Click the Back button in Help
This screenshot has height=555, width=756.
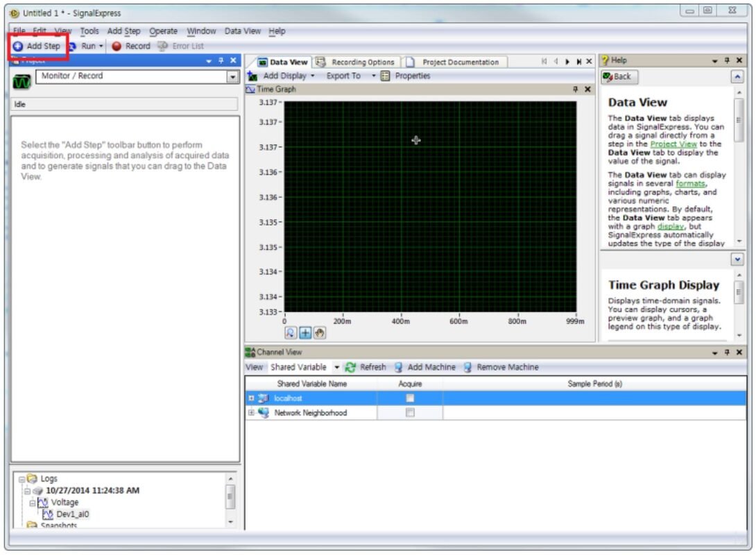click(619, 77)
